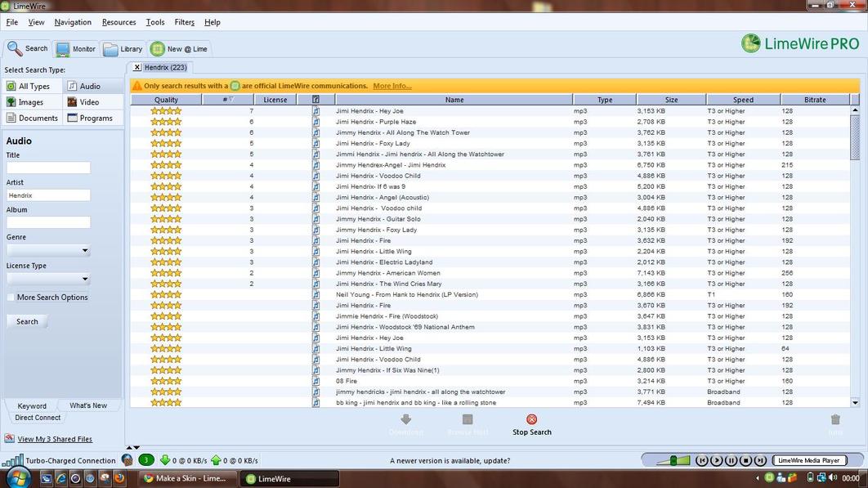Switch to the Keyword tab
This screenshot has height=488, width=868.
[32, 406]
